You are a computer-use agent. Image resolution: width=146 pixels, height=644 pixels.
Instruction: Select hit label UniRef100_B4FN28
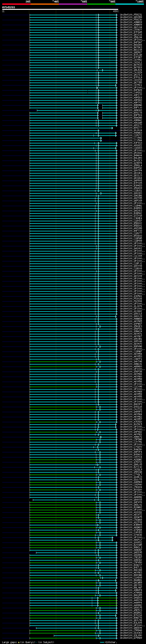(x=131, y=90)
